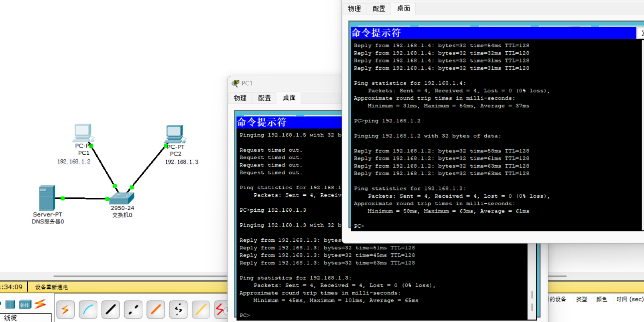This screenshot has width=644, height=322.
Task: Click 'Pinging 192.168.1.2 with 32 bytes' line
Action: 427,136
